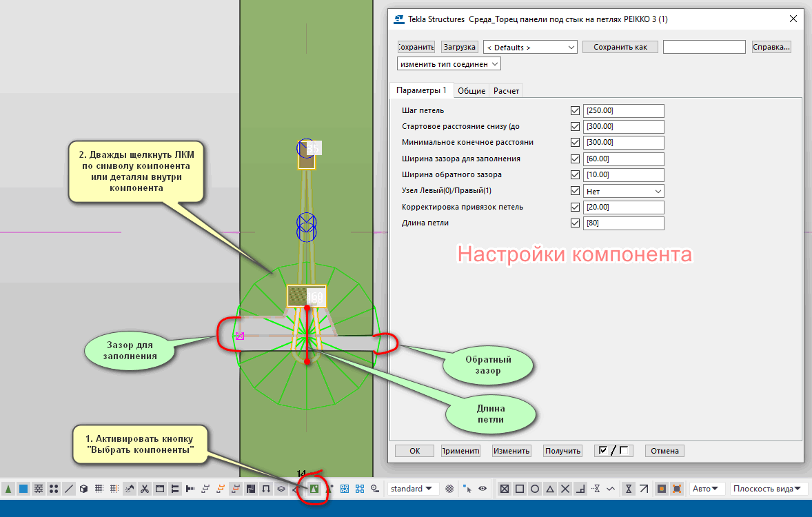Viewport: 812px width, 517px height.
Task: Switch to the 'Расчет' tab
Action: [506, 91]
